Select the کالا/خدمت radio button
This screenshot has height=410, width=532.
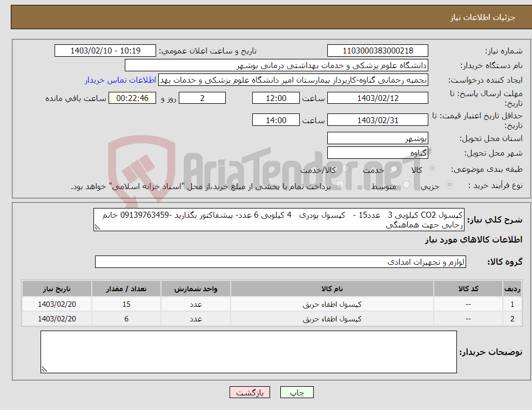(346, 169)
